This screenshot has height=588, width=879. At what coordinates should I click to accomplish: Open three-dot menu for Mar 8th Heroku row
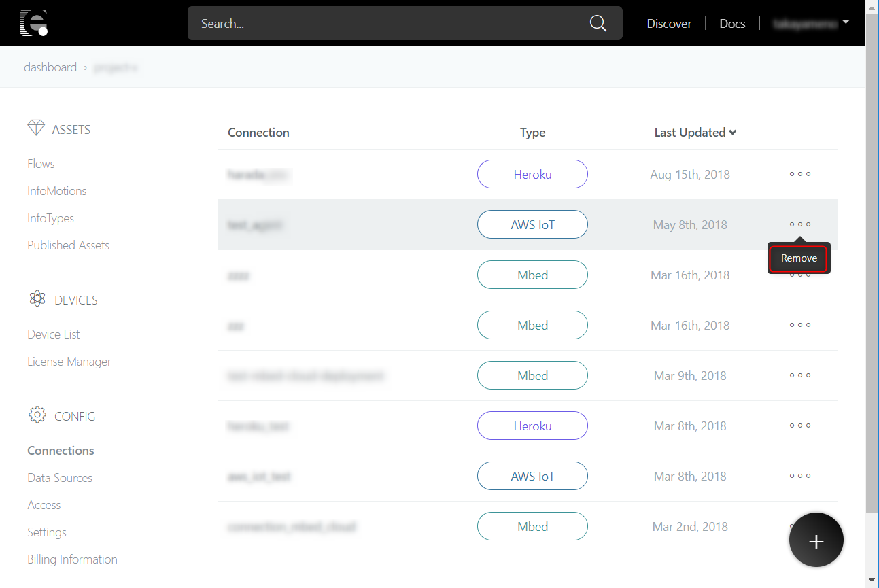tap(799, 426)
